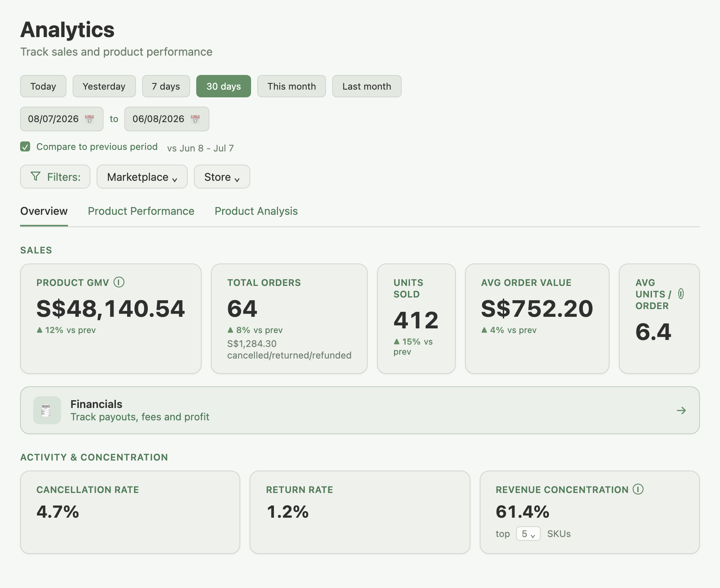Click the 4% vs prev indicator
The image size is (720, 588).
click(509, 330)
